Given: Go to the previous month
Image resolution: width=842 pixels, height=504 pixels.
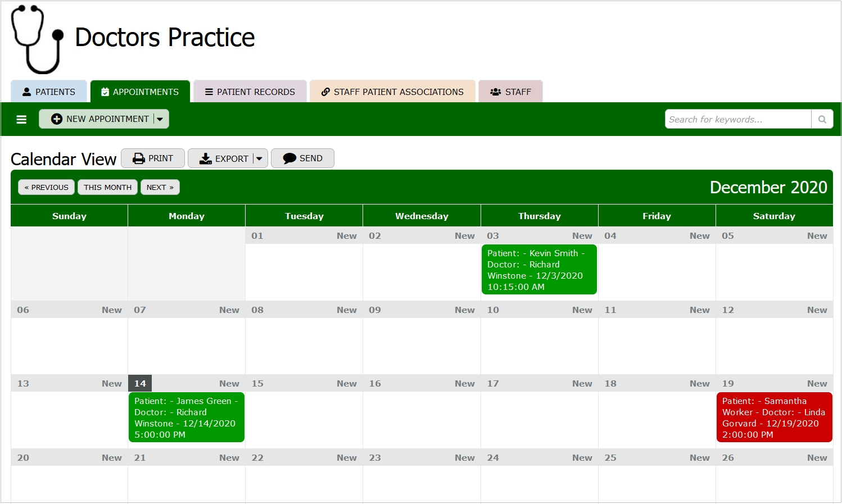Looking at the screenshot, I should point(46,187).
